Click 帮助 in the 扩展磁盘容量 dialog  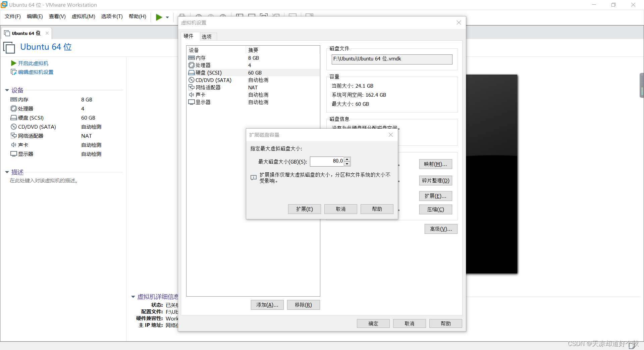tap(377, 209)
